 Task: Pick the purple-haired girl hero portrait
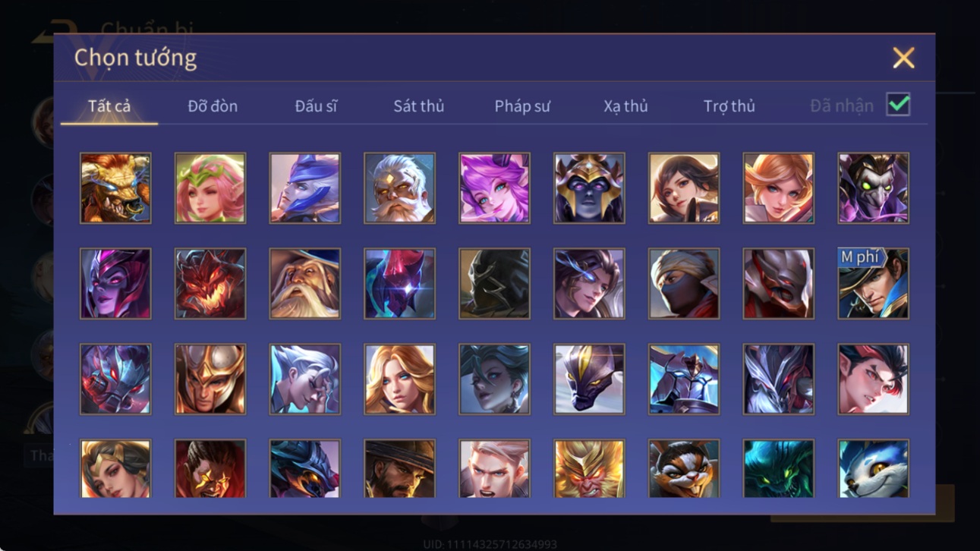point(494,188)
